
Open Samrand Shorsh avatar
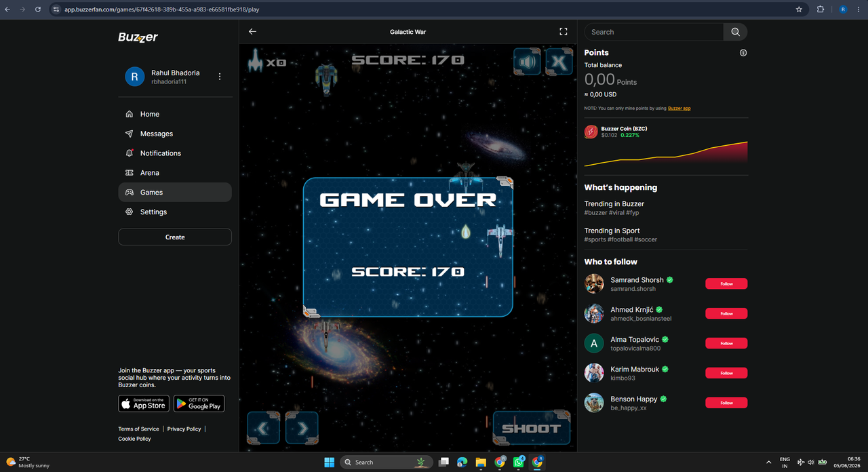[594, 283]
